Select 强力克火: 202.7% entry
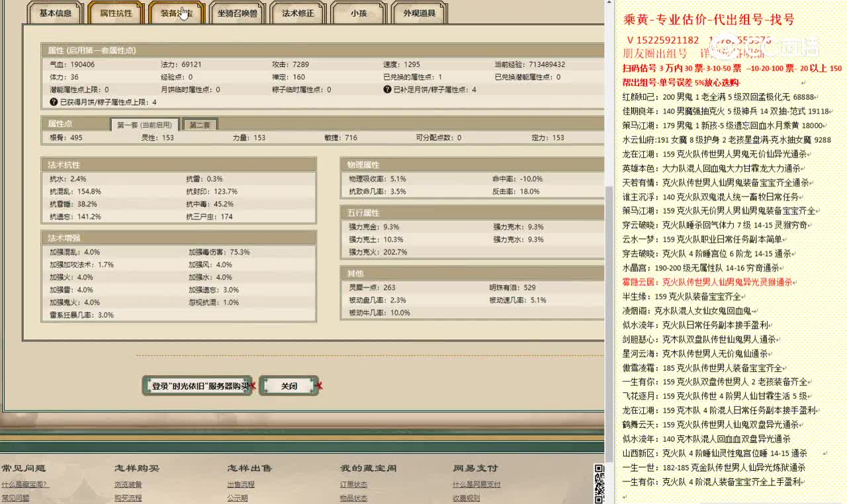This screenshot has width=847, height=504. coord(379,252)
